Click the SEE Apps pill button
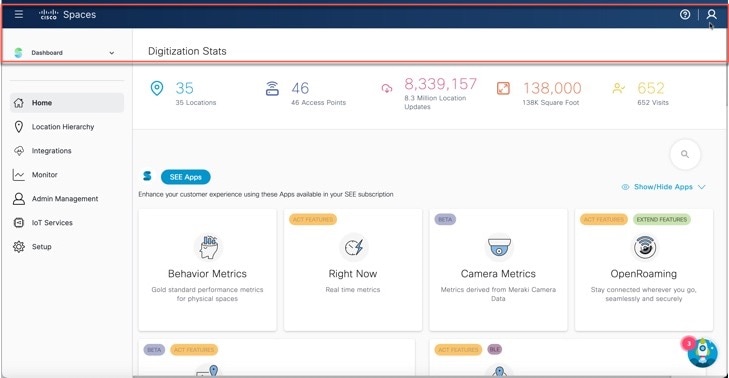The image size is (729, 378). point(186,177)
